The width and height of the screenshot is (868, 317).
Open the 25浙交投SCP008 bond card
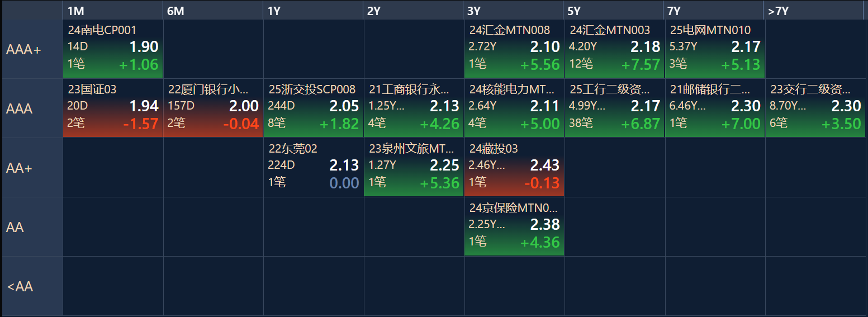pos(314,108)
